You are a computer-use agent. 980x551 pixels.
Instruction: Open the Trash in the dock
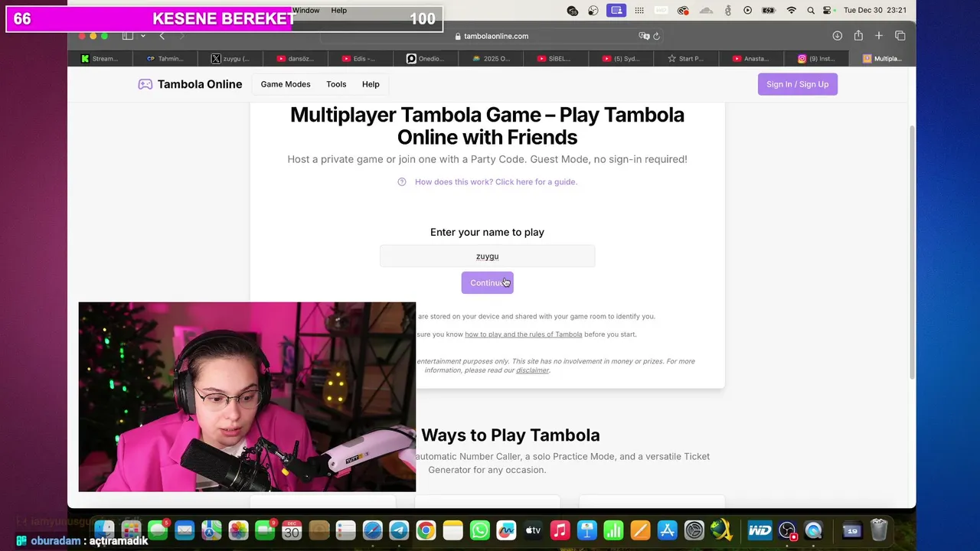click(879, 530)
